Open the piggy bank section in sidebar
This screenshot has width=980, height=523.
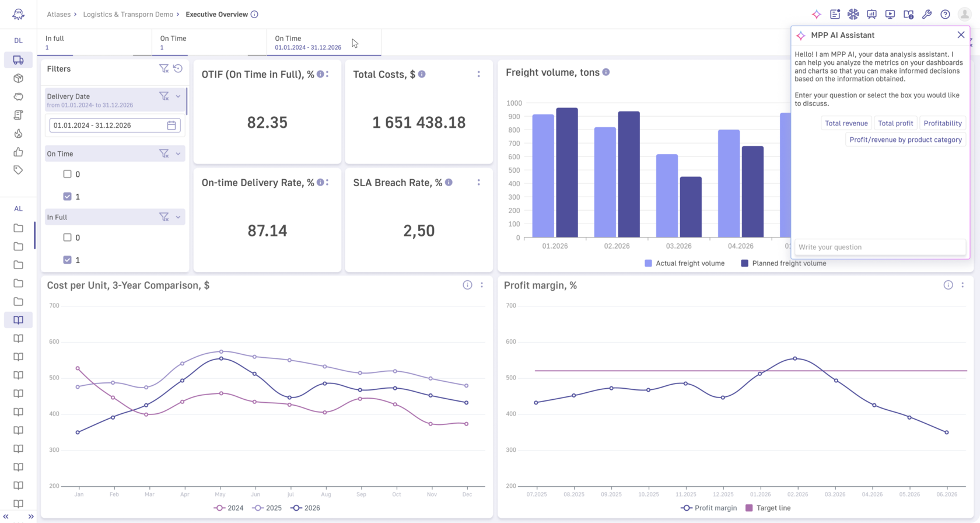[x=18, y=96]
